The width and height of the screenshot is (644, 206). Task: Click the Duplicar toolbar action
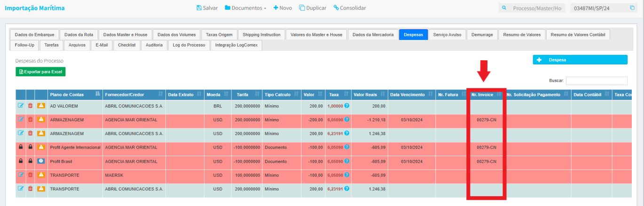pos(313,8)
